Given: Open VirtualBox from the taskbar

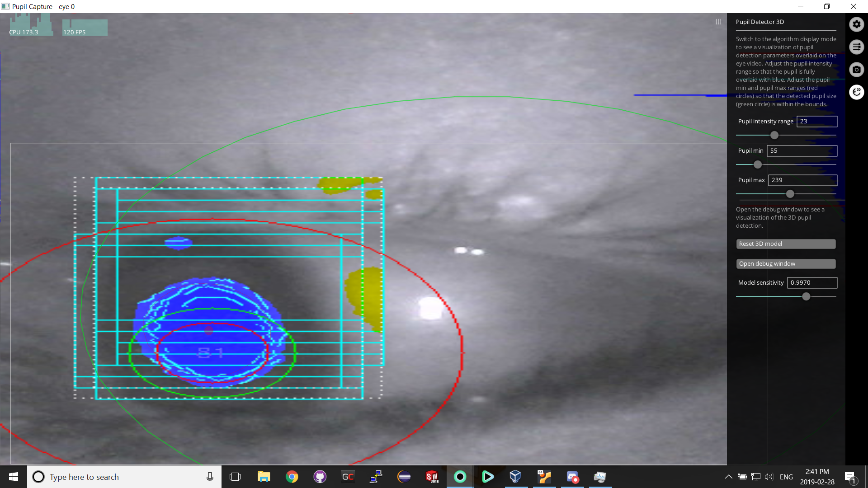Looking at the screenshot, I should click(x=516, y=477).
